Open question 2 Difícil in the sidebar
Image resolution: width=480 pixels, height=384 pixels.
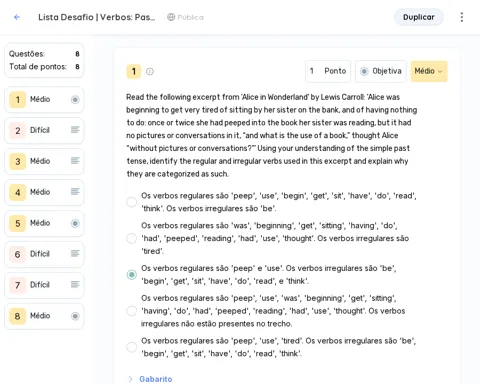point(44,130)
